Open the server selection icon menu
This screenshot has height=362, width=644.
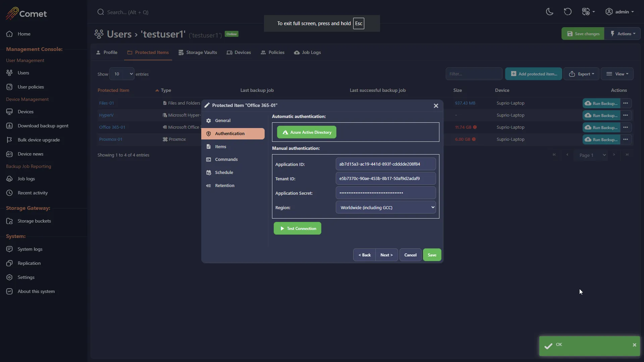tap(588, 12)
